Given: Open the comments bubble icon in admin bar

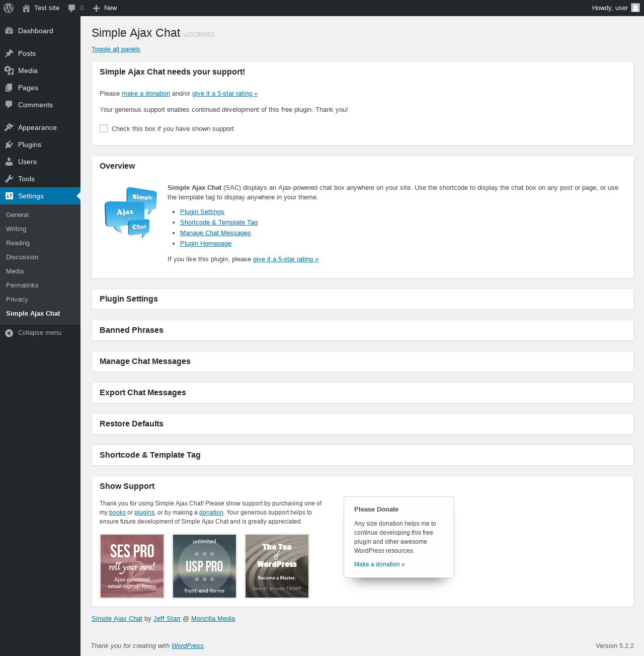Looking at the screenshot, I should 72,8.
